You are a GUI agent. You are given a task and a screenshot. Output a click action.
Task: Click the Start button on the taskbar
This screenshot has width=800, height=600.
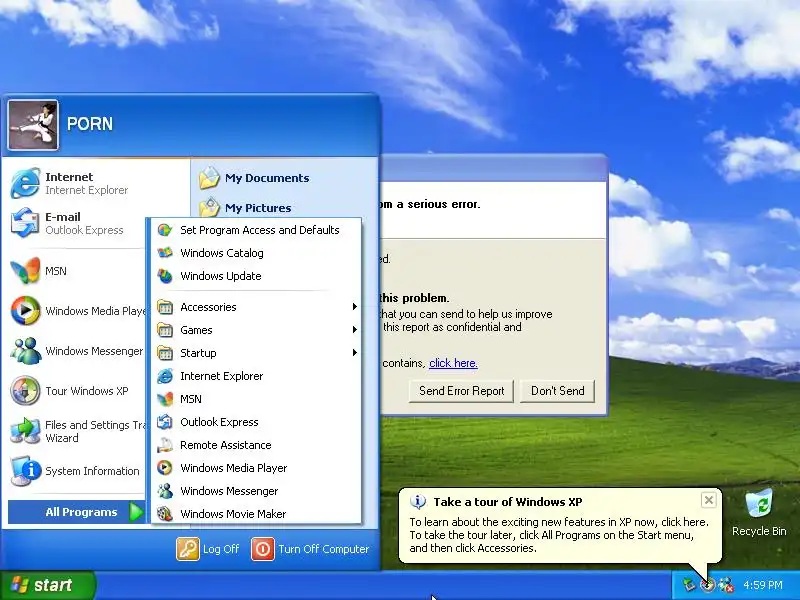(x=48, y=585)
